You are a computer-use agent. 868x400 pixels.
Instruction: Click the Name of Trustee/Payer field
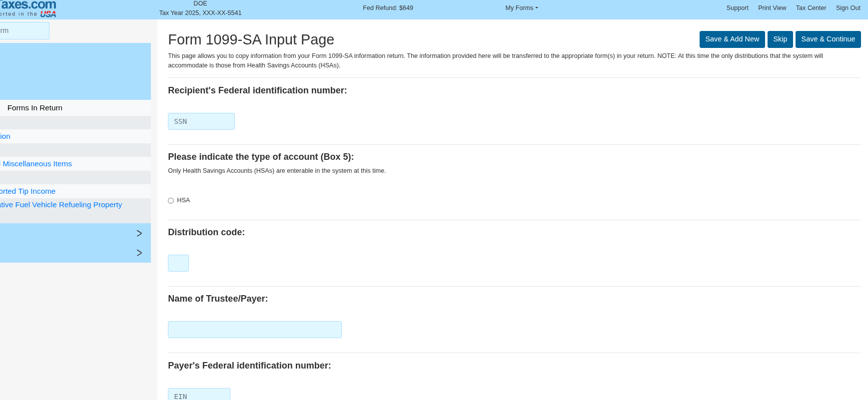(x=255, y=330)
